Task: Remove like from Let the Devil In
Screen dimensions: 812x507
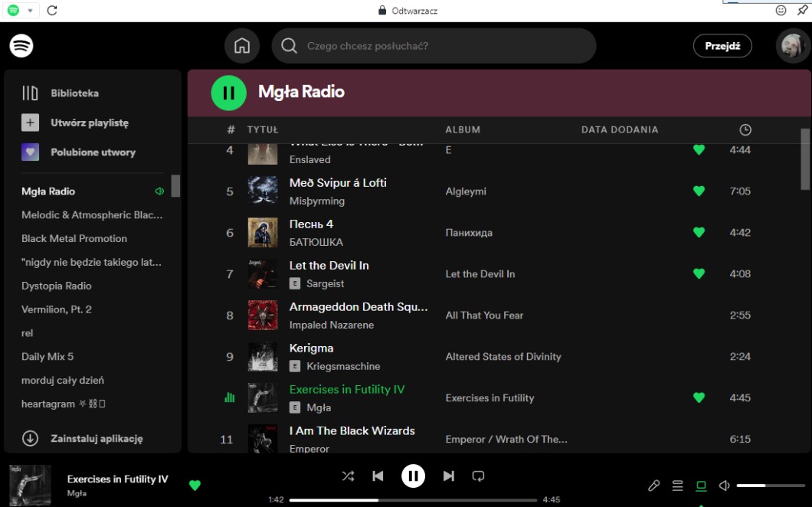Action: 699,273
